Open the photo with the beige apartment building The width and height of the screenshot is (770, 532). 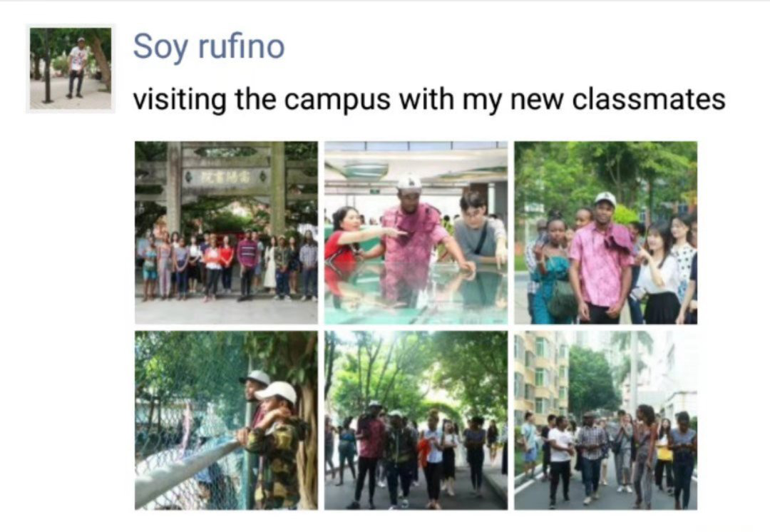coord(605,421)
